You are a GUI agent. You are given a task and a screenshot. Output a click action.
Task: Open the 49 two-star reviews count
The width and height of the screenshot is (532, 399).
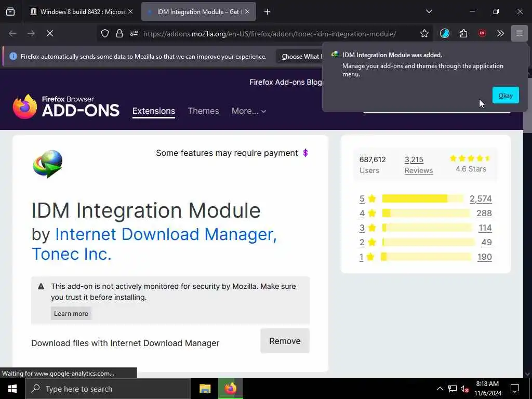click(486, 242)
